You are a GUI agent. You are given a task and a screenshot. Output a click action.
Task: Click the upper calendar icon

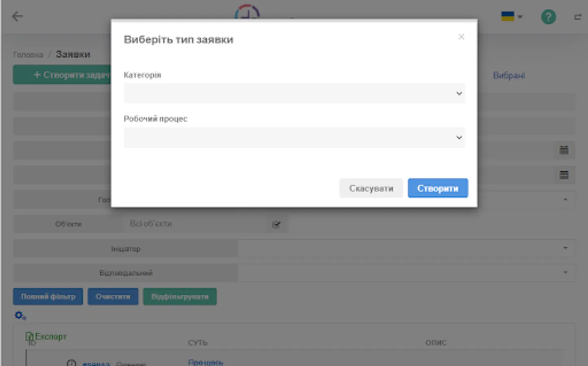click(x=564, y=150)
